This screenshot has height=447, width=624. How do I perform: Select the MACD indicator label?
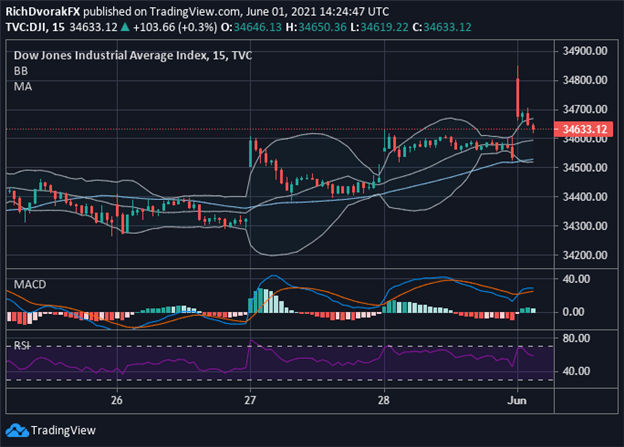pyautogui.click(x=30, y=284)
